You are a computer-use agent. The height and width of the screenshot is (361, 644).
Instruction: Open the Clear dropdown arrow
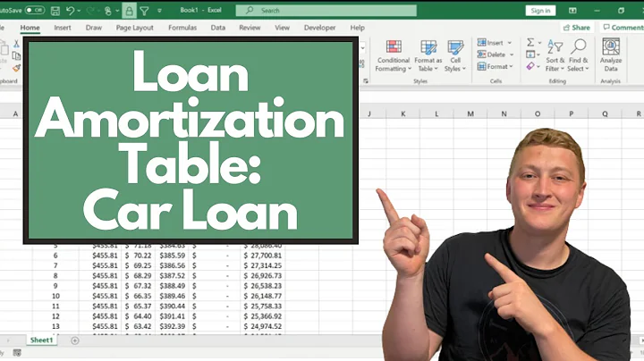click(x=538, y=66)
